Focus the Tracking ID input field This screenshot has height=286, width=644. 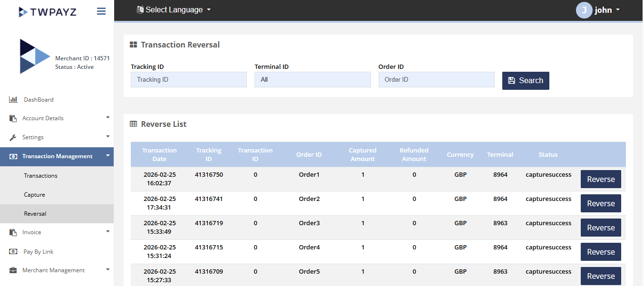click(189, 80)
